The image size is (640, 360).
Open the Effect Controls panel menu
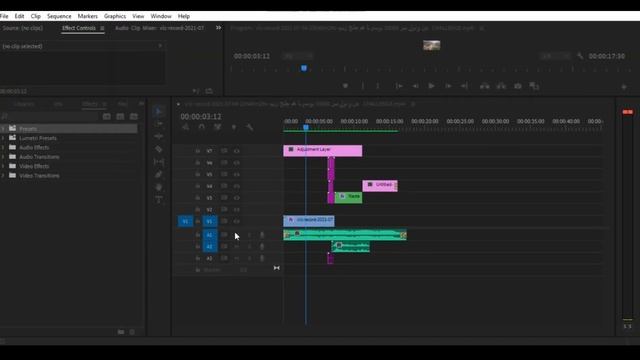[x=102, y=28]
